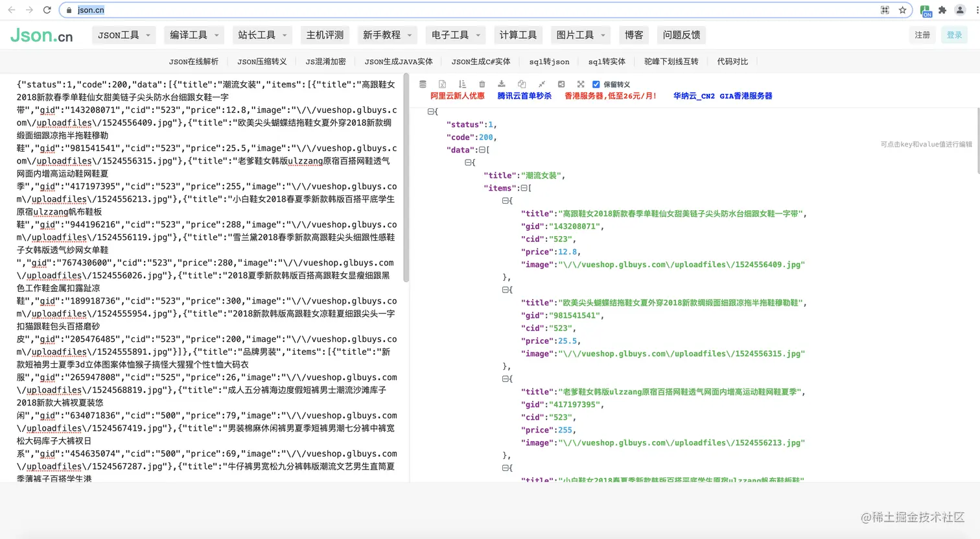Viewport: 980px width, 539px height.
Task: Switch to the JSON压缩转义 tab
Action: [262, 62]
